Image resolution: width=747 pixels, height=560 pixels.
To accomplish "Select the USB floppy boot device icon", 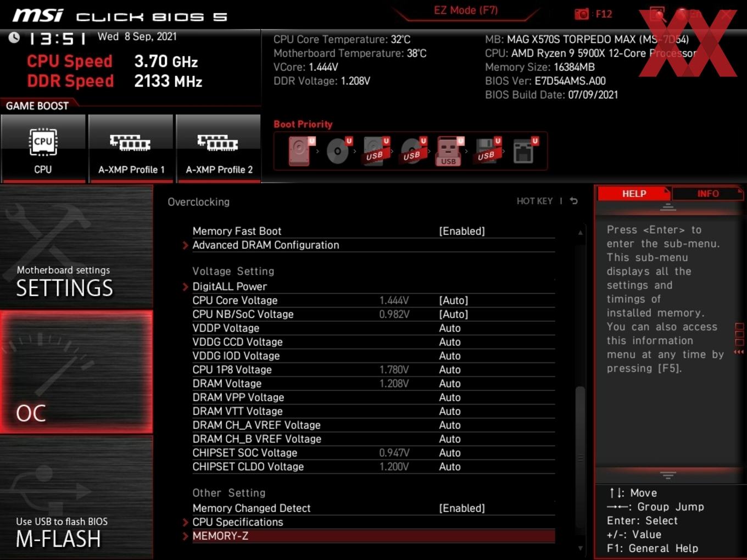I will (488, 150).
